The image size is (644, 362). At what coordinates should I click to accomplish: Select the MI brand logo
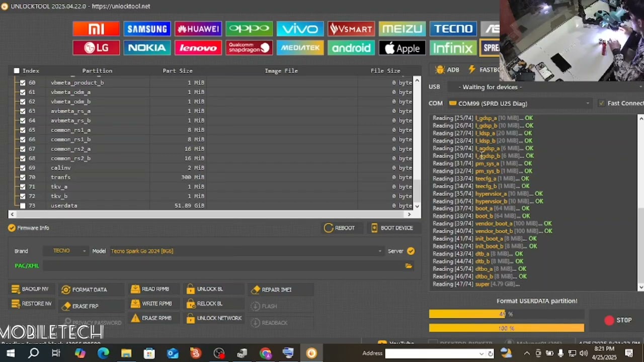point(96,29)
